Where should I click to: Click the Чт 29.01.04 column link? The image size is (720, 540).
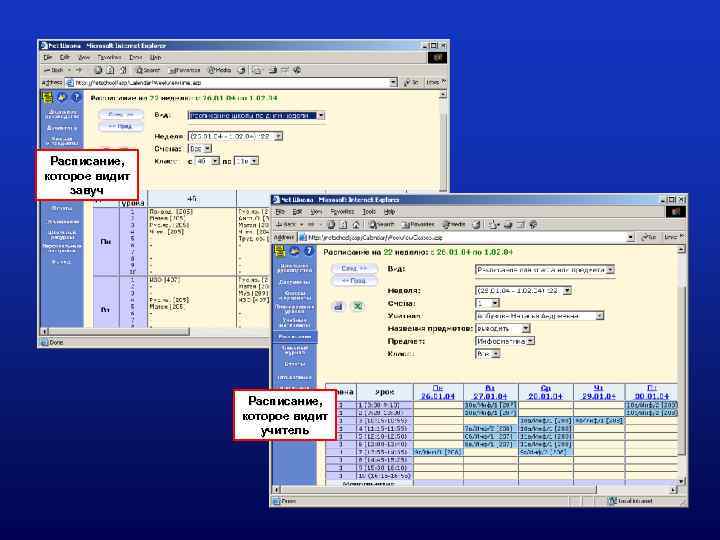pos(598,392)
